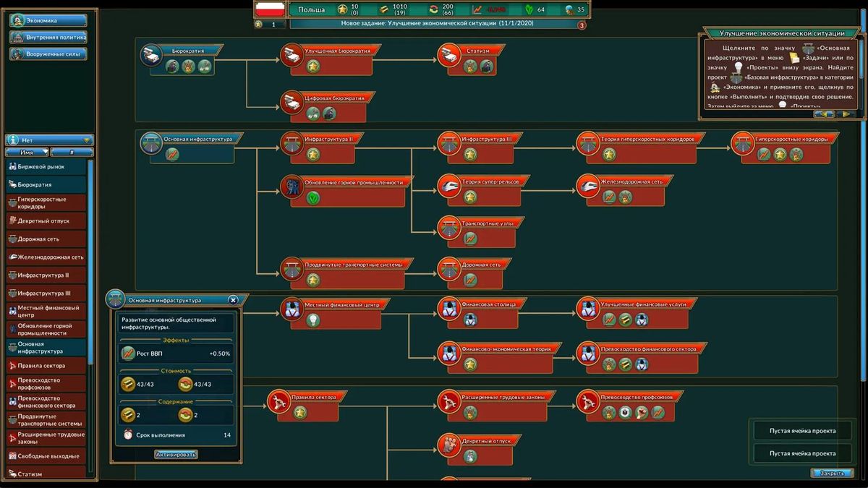The width and height of the screenshot is (868, 488).
Task: Click the Бюрократия project node icon
Action: point(151,56)
